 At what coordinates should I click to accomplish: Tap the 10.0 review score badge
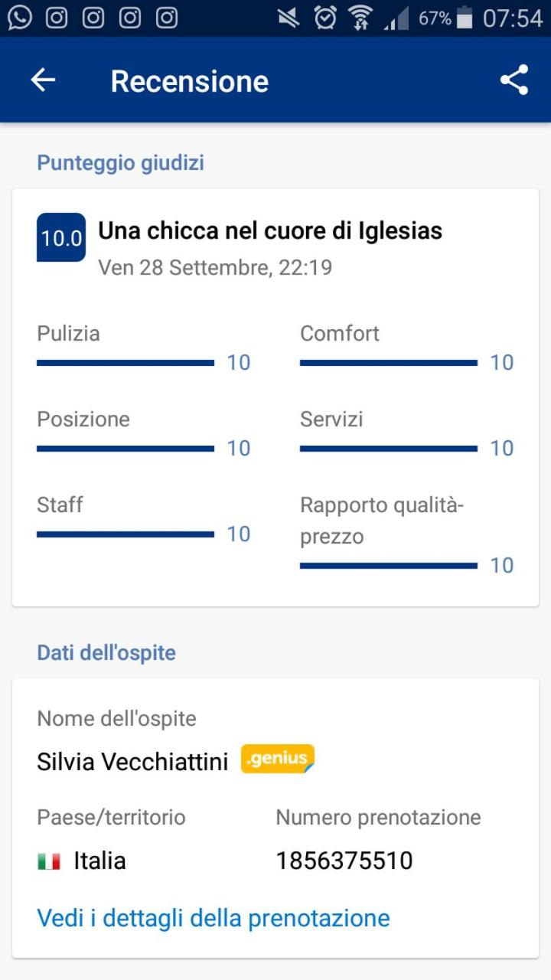click(x=61, y=238)
